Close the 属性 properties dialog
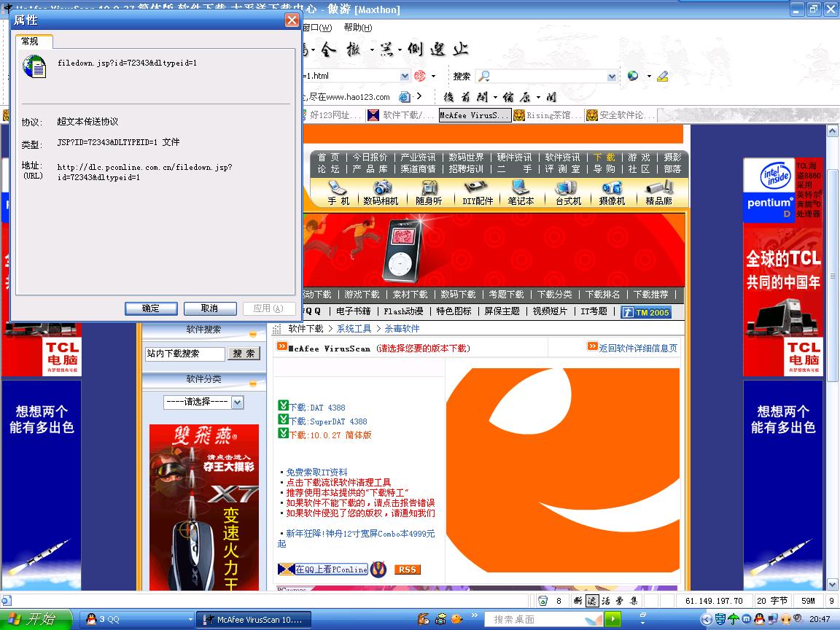Image resolution: width=840 pixels, height=630 pixels. (x=292, y=20)
